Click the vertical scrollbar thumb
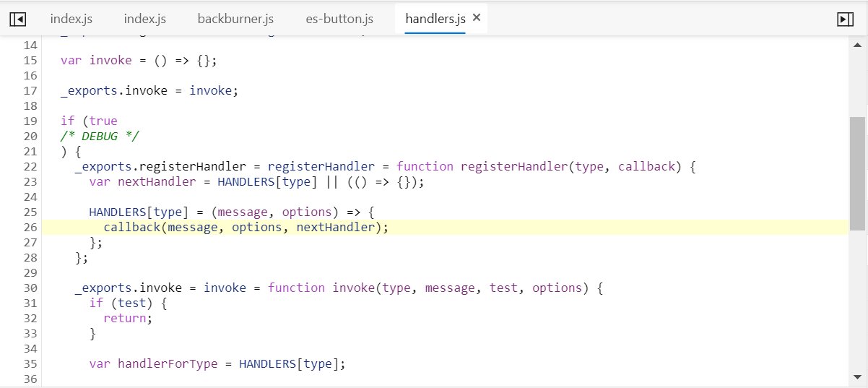Image resolution: width=868 pixels, height=388 pixels. tap(857, 173)
